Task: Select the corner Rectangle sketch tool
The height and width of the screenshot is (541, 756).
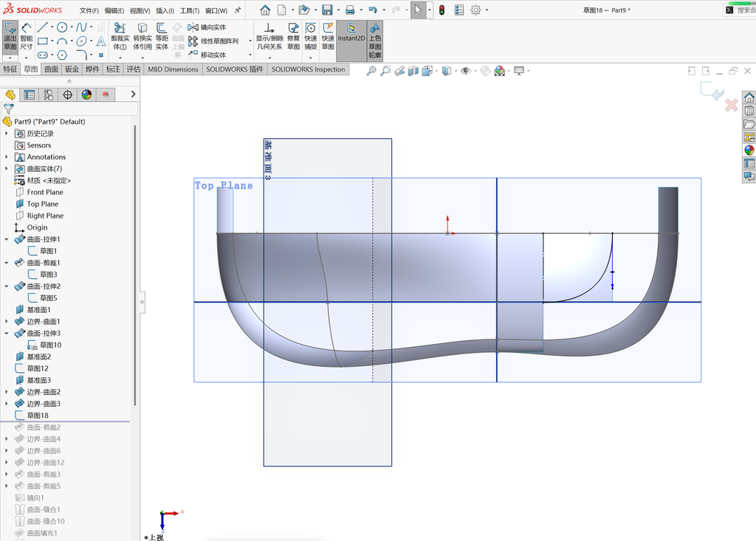Action: click(x=42, y=41)
